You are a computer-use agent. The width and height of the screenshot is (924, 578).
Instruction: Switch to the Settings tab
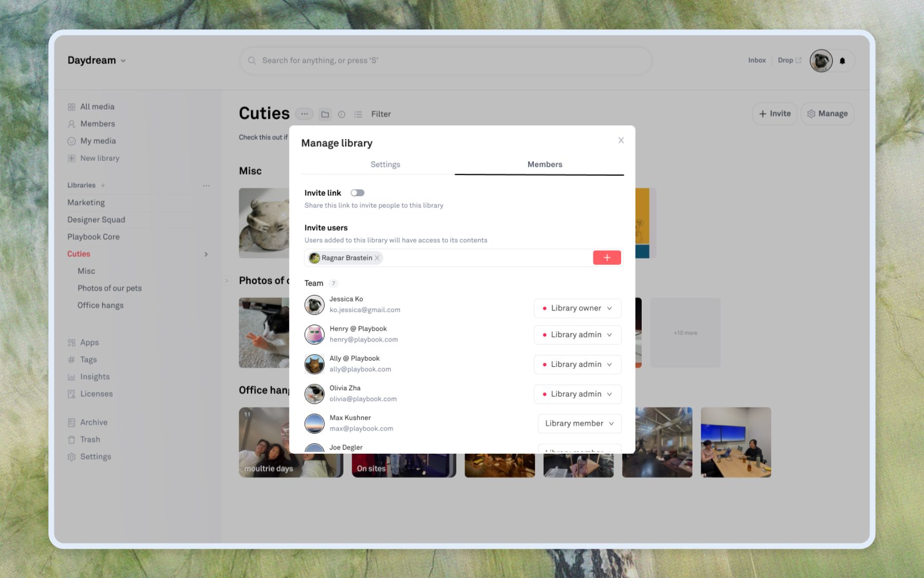point(385,164)
